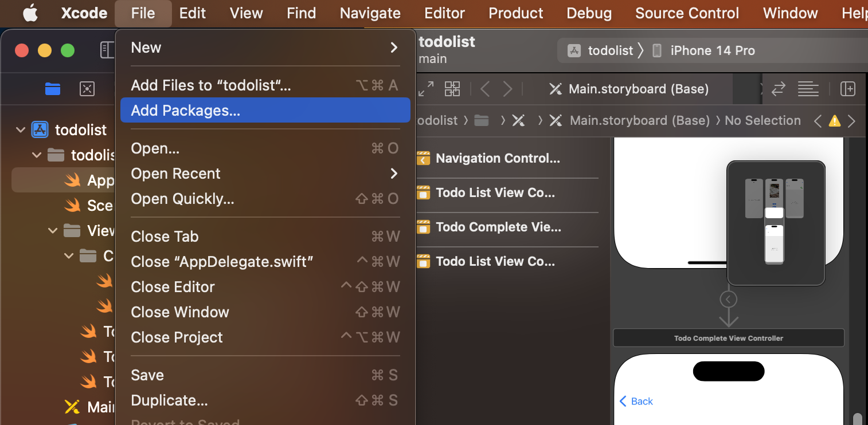The height and width of the screenshot is (425, 868).
Task: Collapse the View group folder
Action: pyautogui.click(x=53, y=230)
